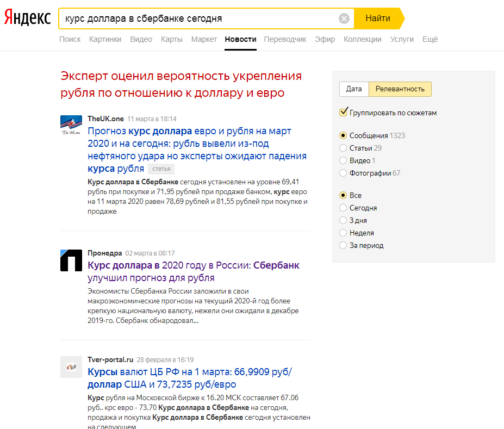This screenshot has height=429, width=504.
Task: Open article Прогноз курс доллара евро и рубля
Action: [x=197, y=150]
